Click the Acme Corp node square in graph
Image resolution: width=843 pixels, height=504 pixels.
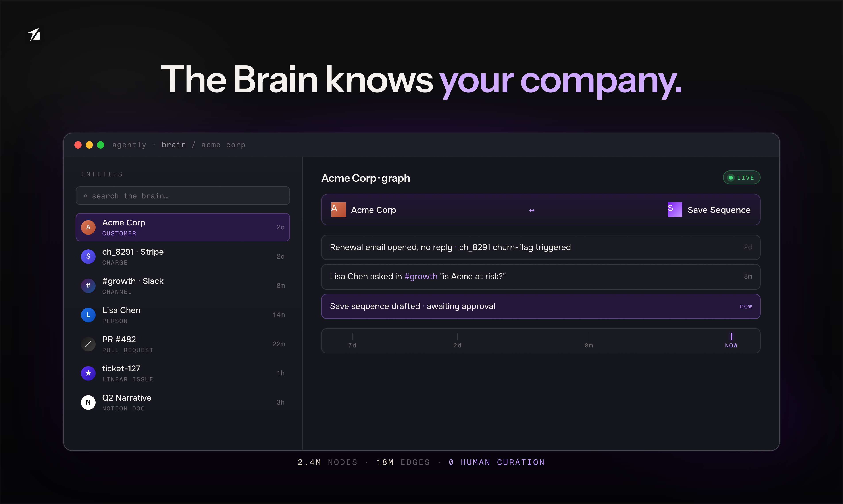[338, 210]
